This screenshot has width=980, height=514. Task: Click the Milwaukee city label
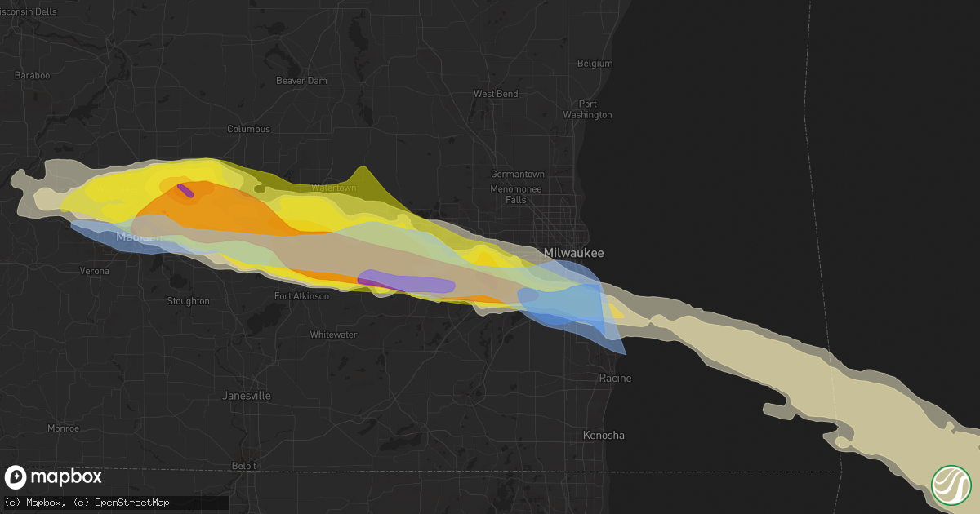pyautogui.click(x=574, y=254)
